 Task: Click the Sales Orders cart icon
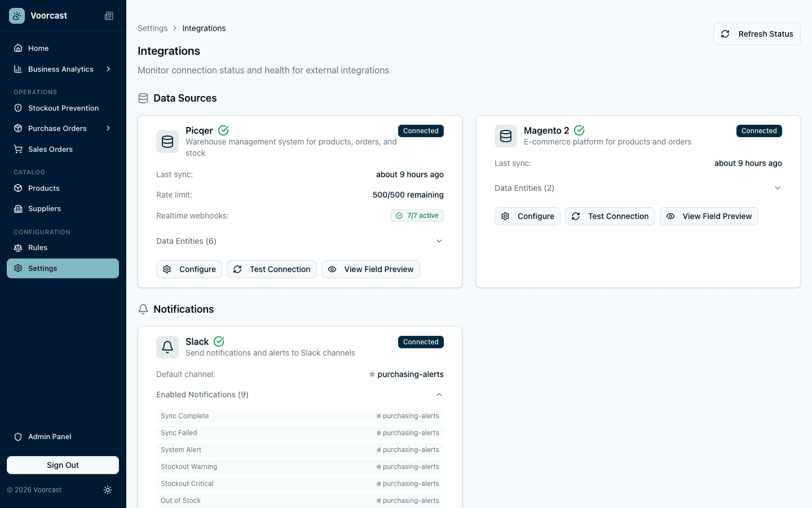[17, 149]
